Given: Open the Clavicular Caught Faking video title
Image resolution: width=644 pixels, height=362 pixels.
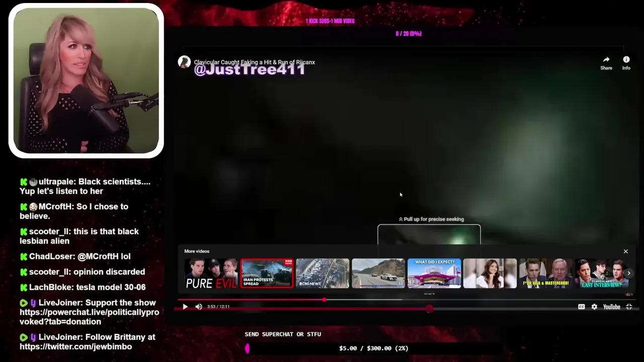Looking at the screenshot, I should click(x=255, y=62).
